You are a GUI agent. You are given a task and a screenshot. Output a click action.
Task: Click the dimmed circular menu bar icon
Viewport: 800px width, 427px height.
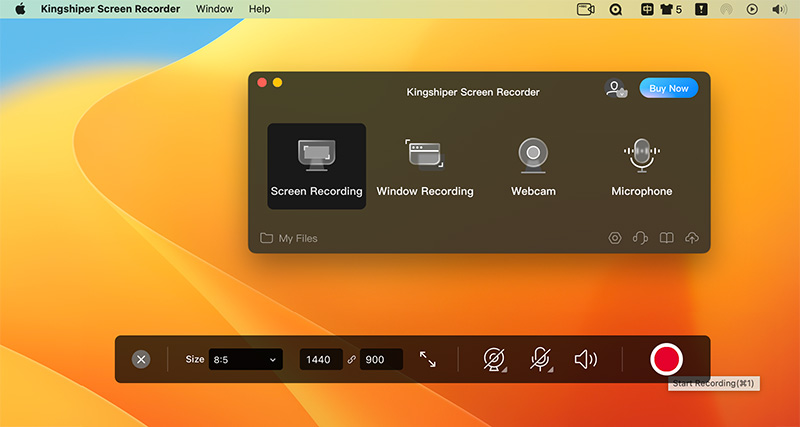pos(726,9)
